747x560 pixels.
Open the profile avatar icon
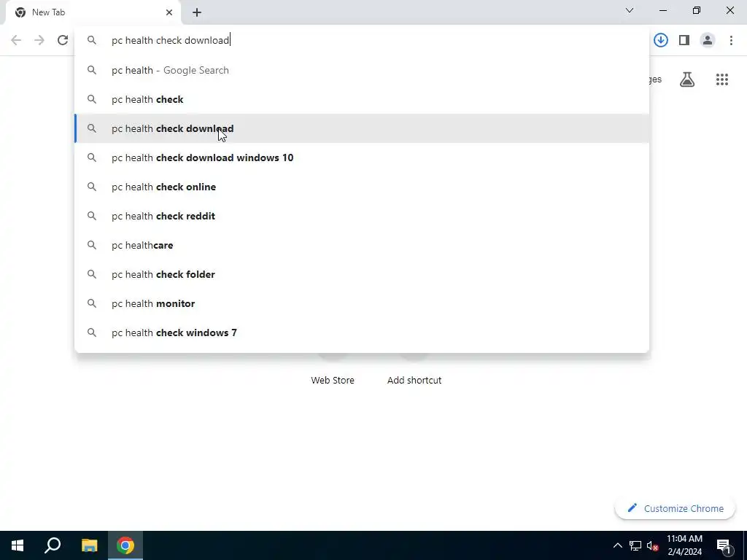(708, 40)
